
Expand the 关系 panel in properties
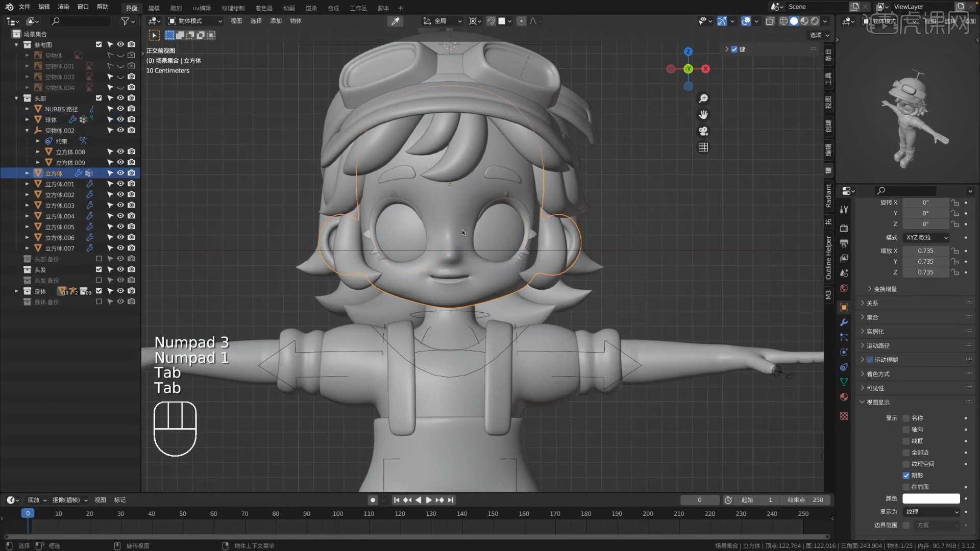point(873,303)
